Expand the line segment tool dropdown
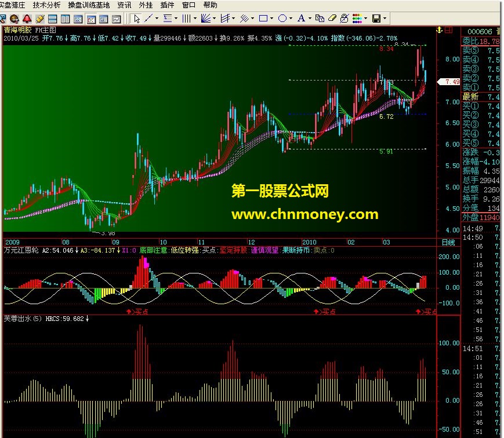The image size is (504, 438). (x=157, y=19)
